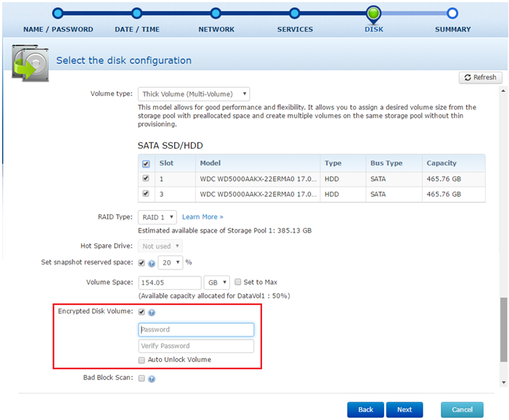Enable the Bad Block Scan checkbox
The width and height of the screenshot is (509, 420).
point(142,378)
